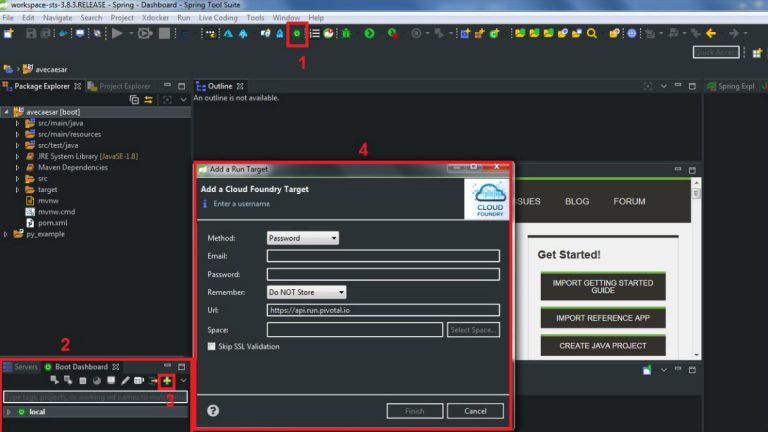The image size is (768, 432).
Task: Open the Method dropdown set to Password
Action: tap(303, 238)
